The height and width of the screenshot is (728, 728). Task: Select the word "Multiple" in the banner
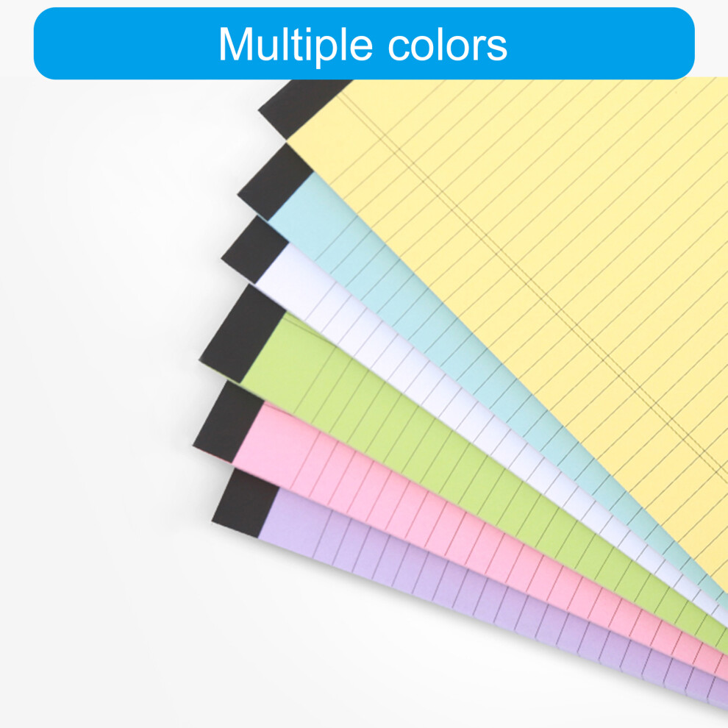point(296,45)
